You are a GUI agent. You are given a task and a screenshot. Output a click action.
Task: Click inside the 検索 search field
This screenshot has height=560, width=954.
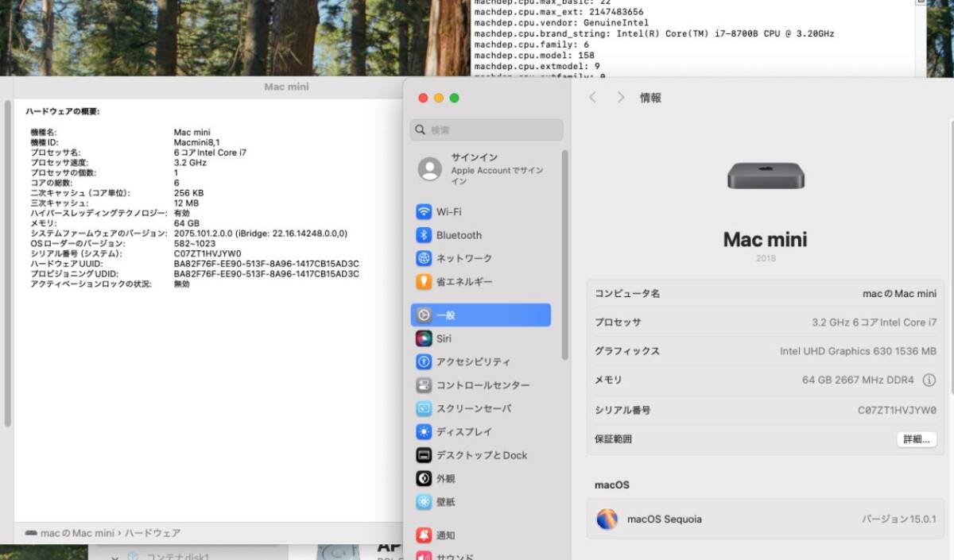coord(485,129)
